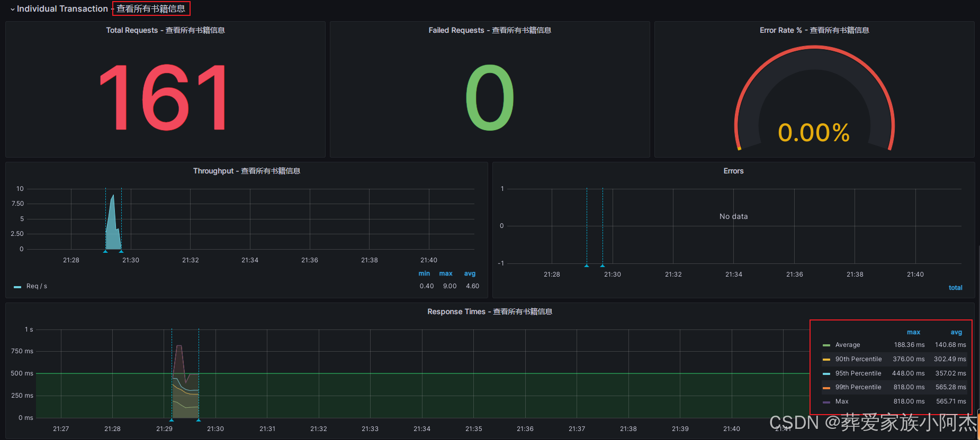Image resolution: width=980 pixels, height=440 pixels.
Task: Sort Throughput legend by avg column
Action: [x=470, y=273]
